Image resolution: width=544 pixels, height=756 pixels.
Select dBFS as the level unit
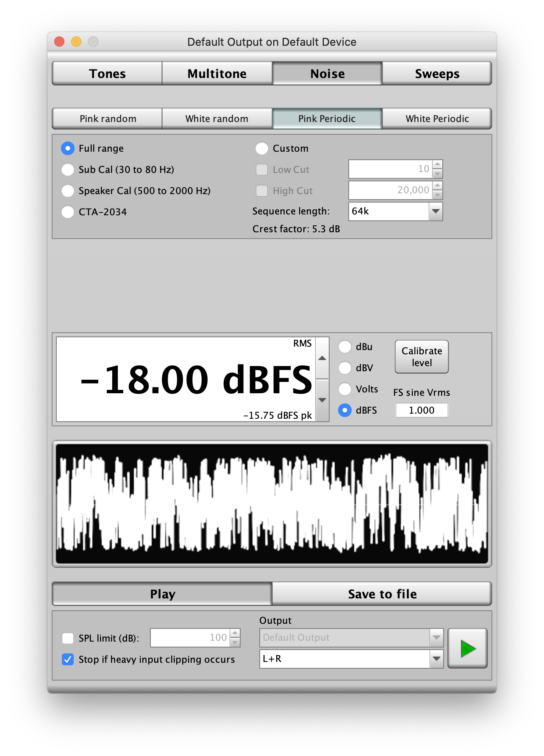[345, 410]
